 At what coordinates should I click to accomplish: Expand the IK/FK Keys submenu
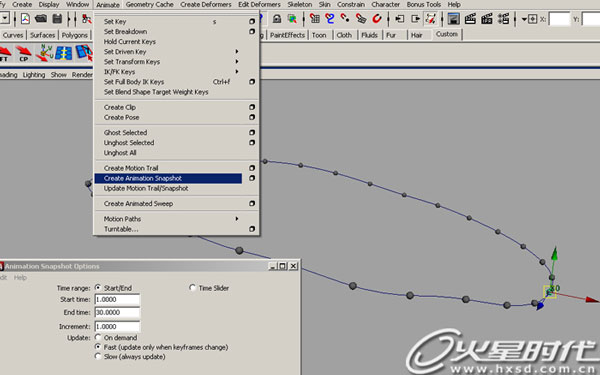coord(237,72)
